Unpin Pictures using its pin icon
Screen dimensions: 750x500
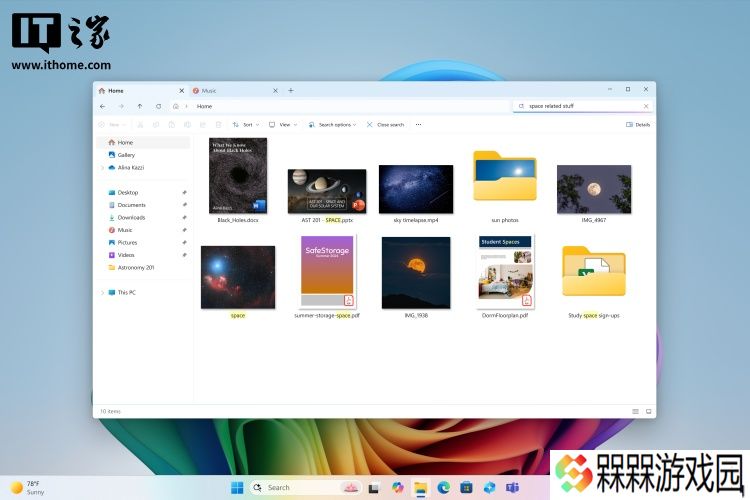tap(185, 243)
